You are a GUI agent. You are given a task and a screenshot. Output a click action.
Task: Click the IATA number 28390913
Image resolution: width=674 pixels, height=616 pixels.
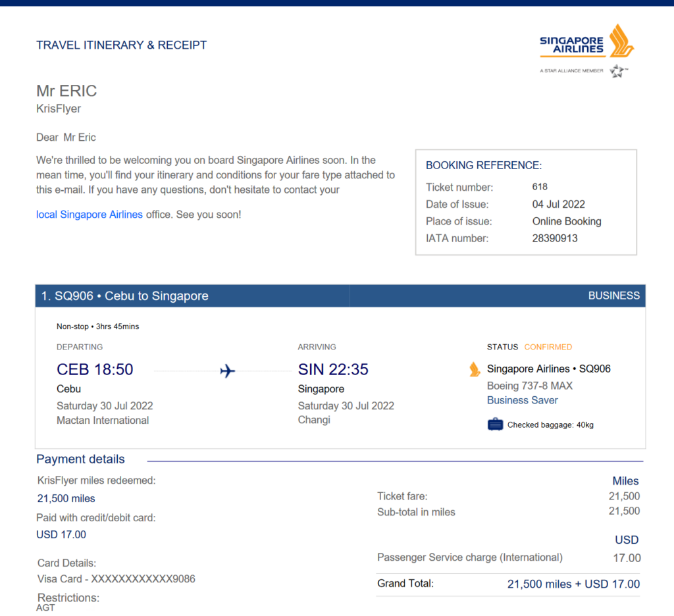tap(555, 238)
